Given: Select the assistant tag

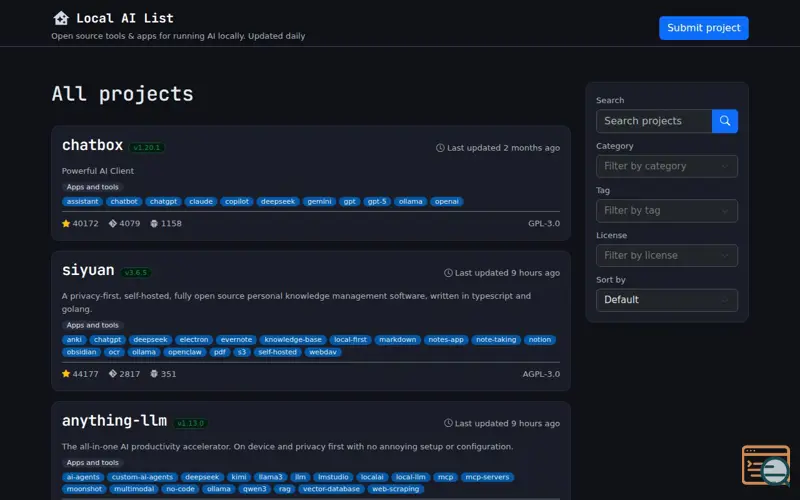Looking at the screenshot, I should point(82,202).
